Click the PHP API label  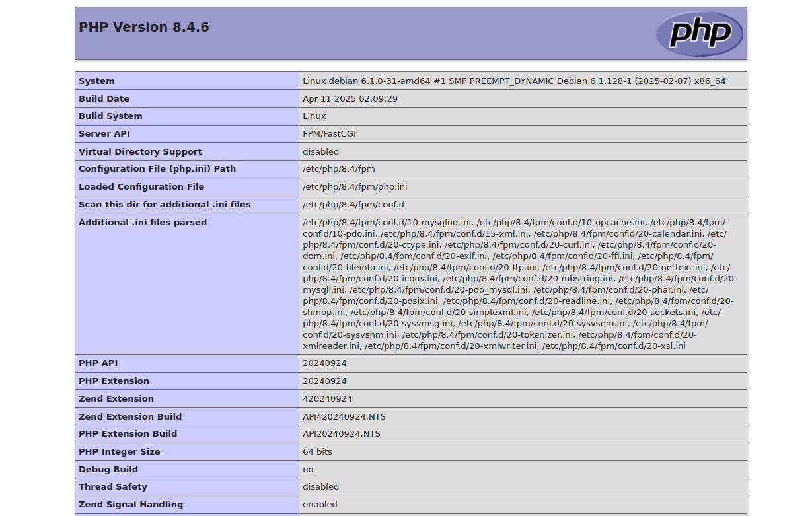[x=98, y=363]
